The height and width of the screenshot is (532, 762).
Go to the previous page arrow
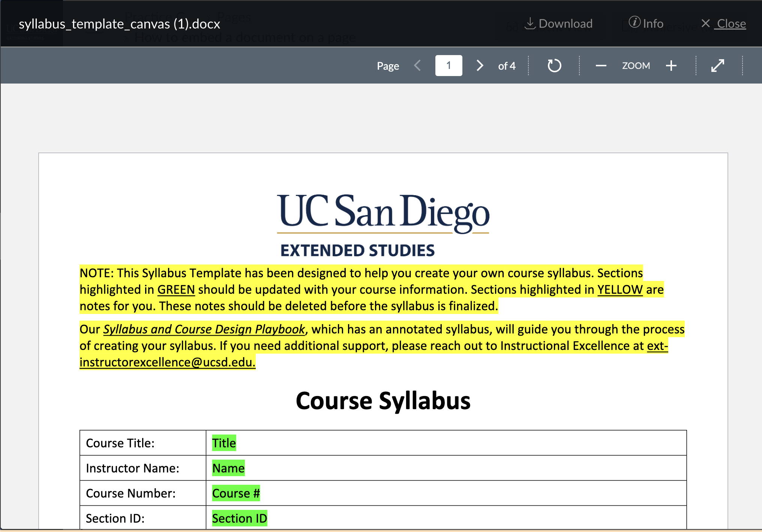click(x=417, y=66)
